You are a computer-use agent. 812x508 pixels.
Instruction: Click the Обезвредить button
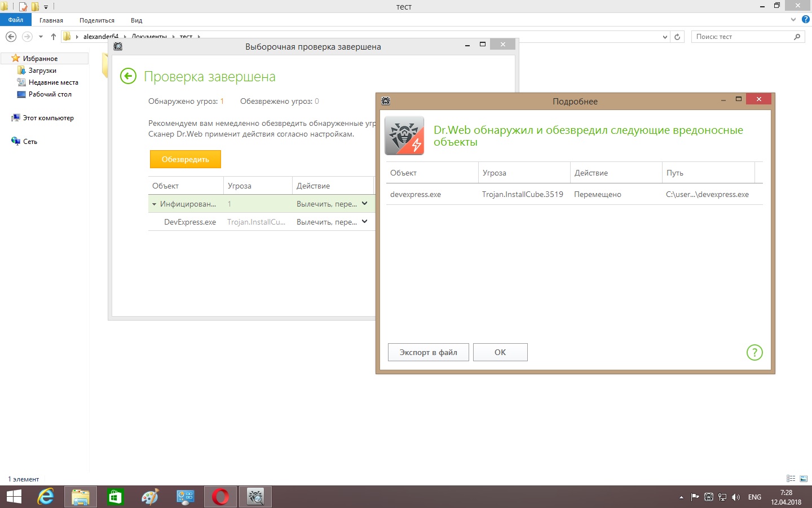point(186,159)
